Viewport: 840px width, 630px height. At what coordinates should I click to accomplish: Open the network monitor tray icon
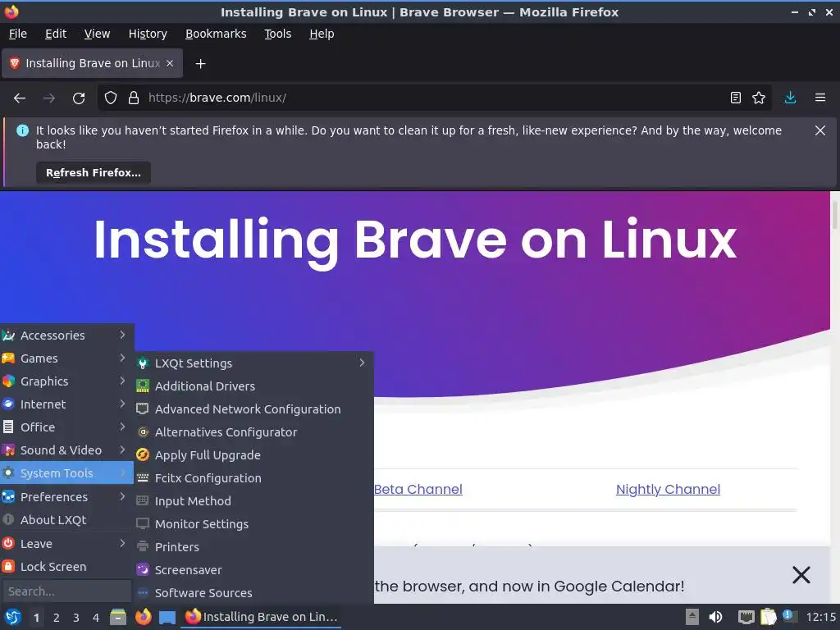click(x=746, y=617)
